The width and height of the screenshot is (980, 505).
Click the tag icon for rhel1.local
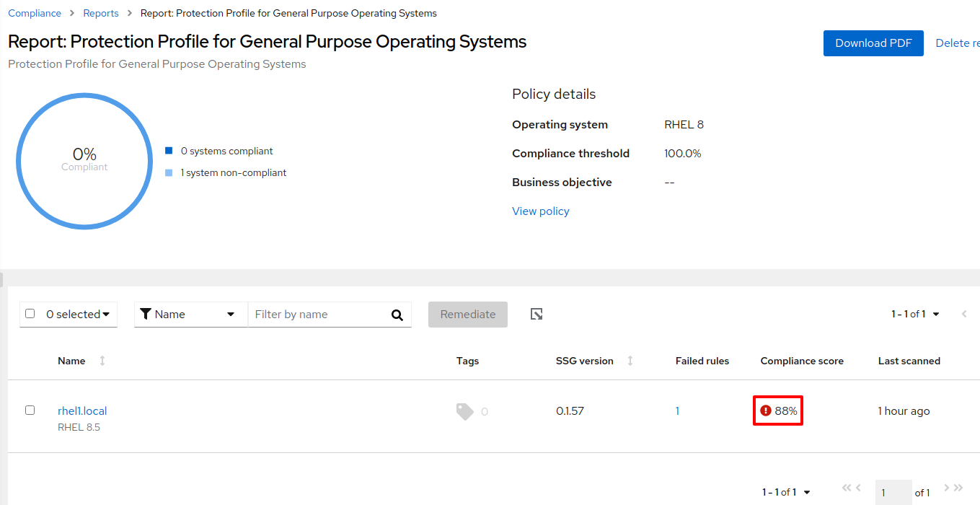coord(465,411)
